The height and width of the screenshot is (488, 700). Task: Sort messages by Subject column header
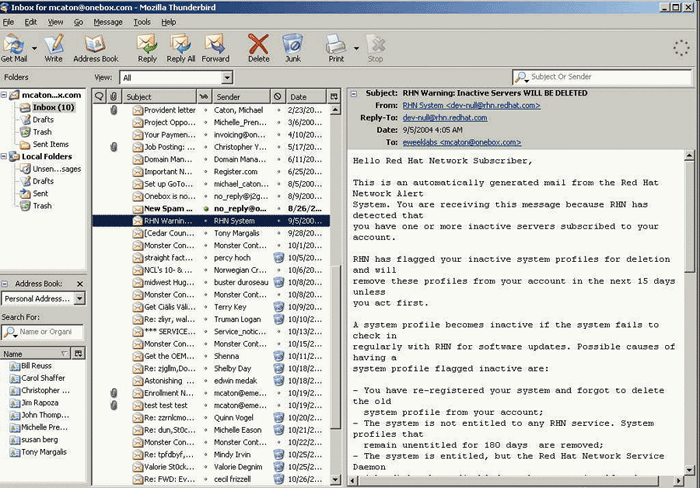(x=159, y=96)
